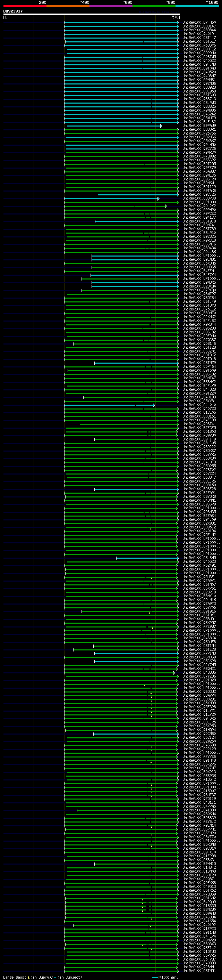Image resolution: width=222 pixels, height=980 pixels.
Task: Select the UniRef100_B9PAU9 label
Action: (x=199, y=126)
